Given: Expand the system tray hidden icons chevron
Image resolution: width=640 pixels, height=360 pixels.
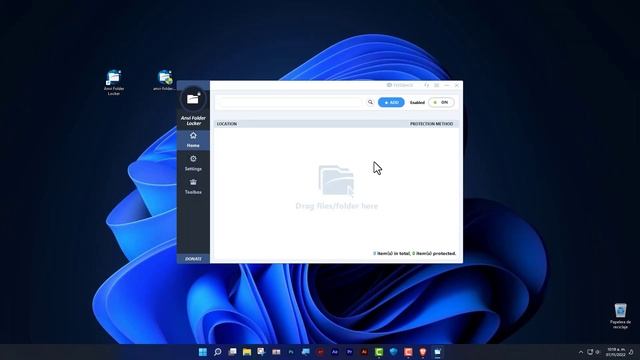Looking at the screenshot, I should click(581, 352).
